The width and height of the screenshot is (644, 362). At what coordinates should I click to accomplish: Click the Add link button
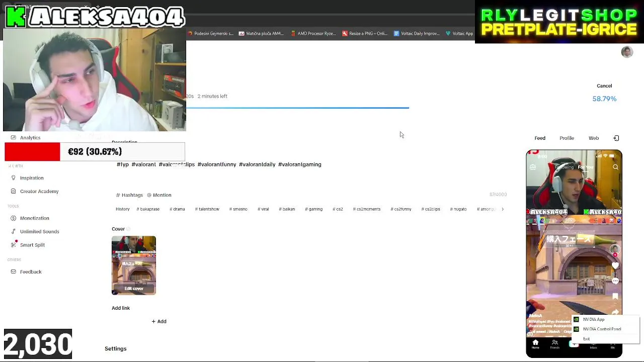(x=159, y=321)
